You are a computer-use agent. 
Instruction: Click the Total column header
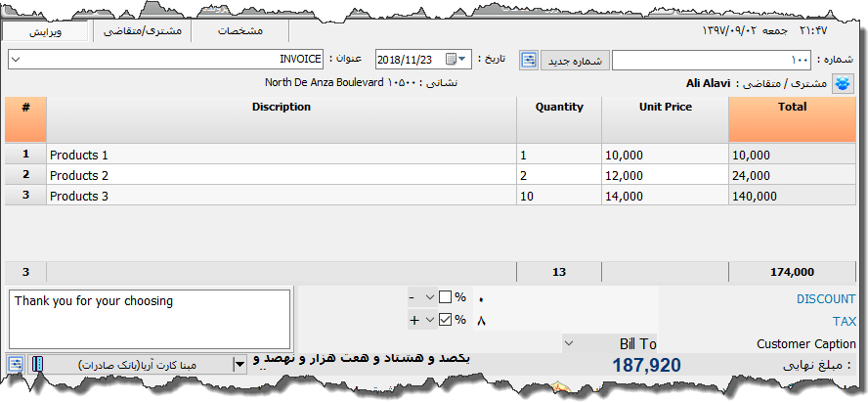pyautogui.click(x=792, y=120)
